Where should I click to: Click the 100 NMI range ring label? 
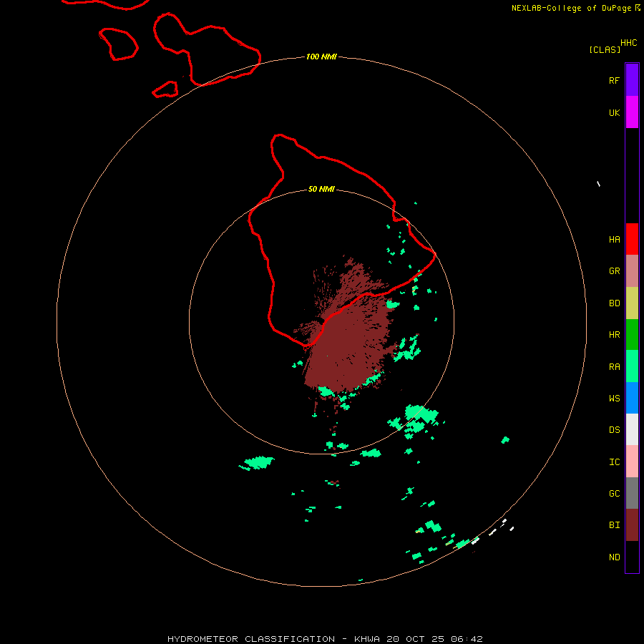click(321, 57)
